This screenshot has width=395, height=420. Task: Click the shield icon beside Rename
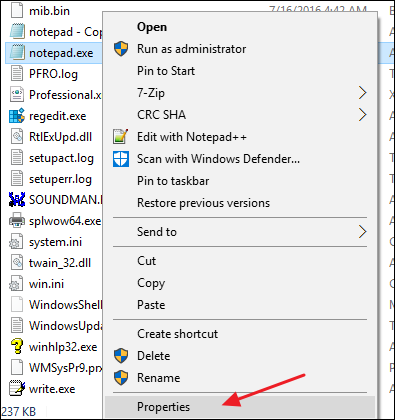[x=121, y=378]
